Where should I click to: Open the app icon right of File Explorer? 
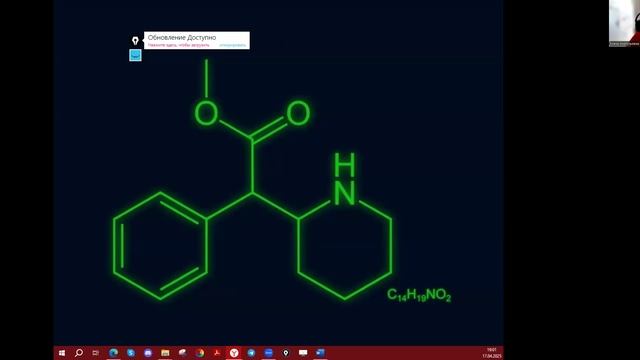[x=182, y=353]
